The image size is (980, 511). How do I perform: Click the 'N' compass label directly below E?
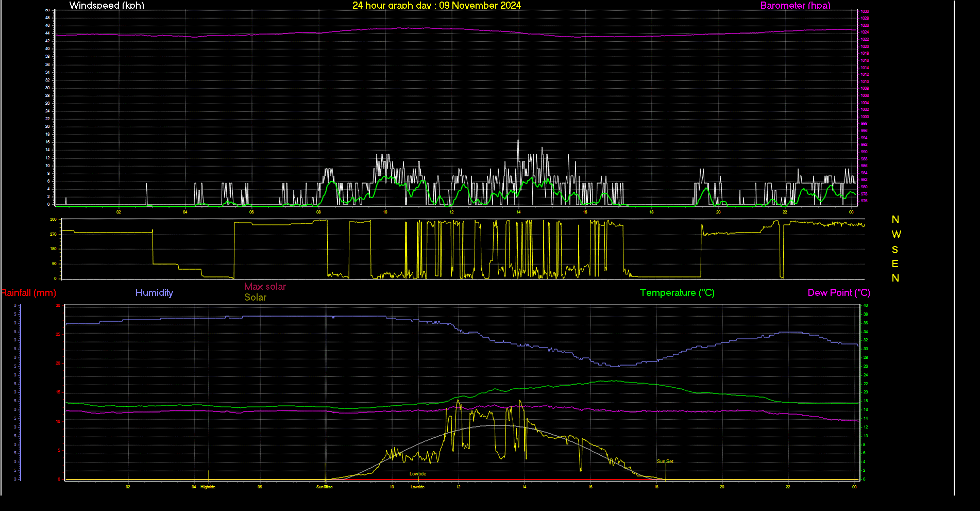895,278
